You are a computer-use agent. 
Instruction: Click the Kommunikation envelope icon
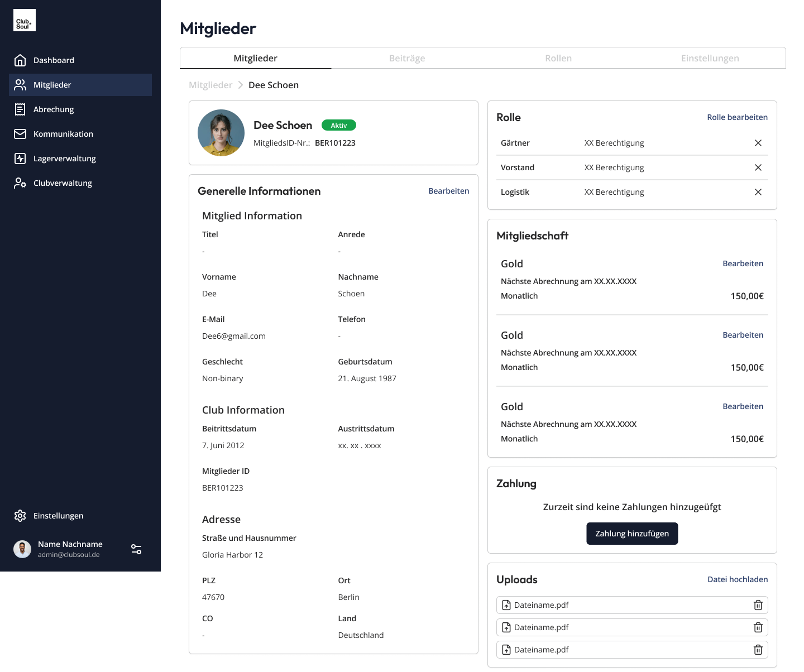20,134
